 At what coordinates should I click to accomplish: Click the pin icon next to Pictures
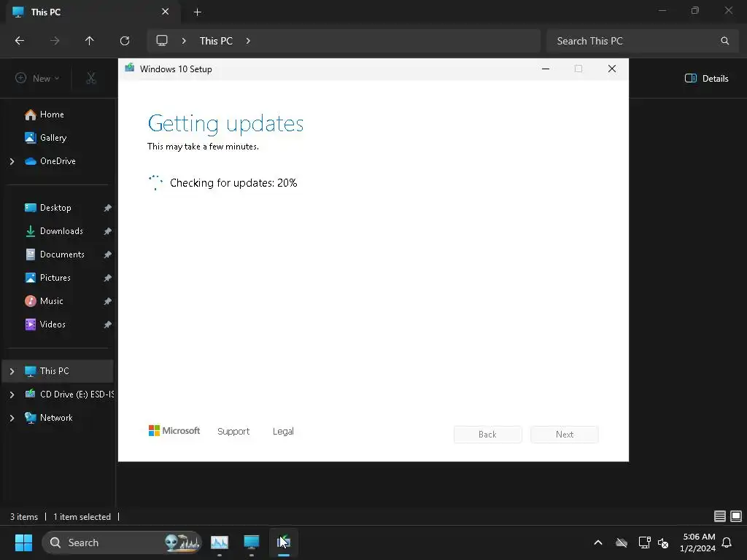pos(108,278)
